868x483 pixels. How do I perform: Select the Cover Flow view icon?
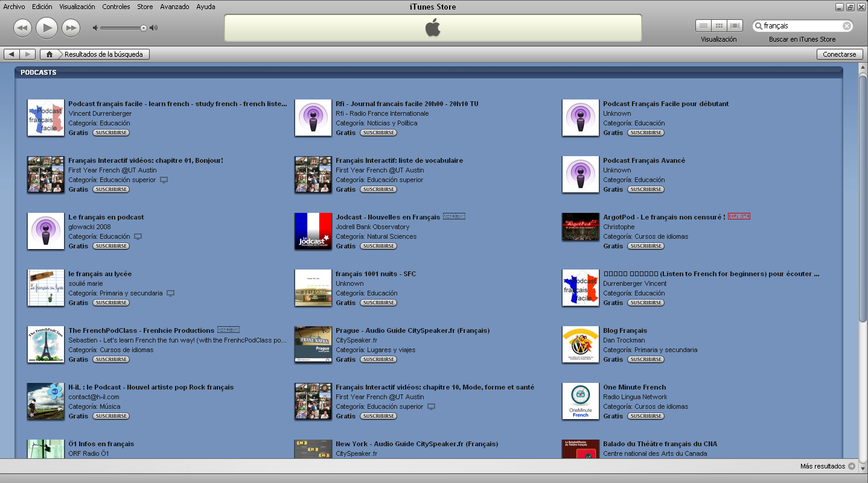click(735, 25)
